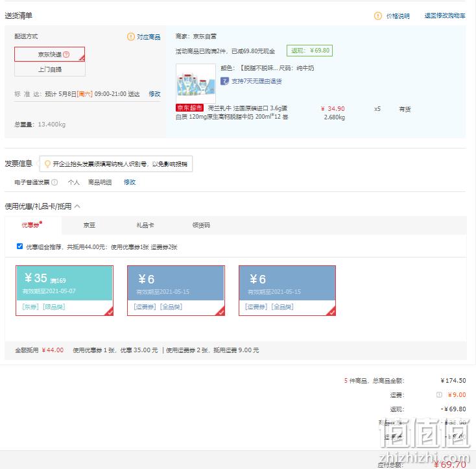
Task: Collapse 使用优惠/礼品卡/抵用 section chevron
Action: (77, 206)
